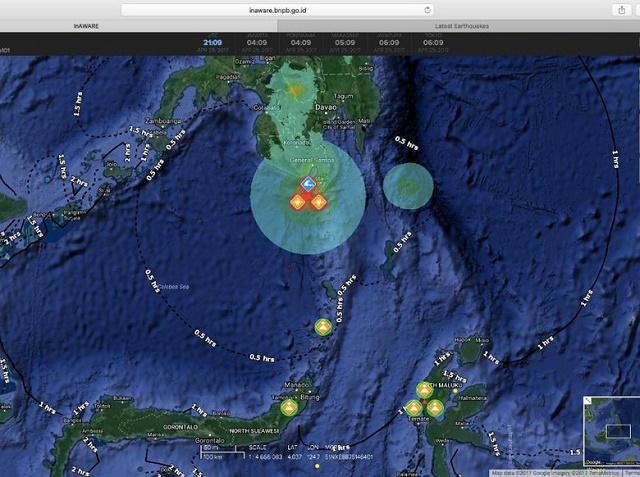Click the yellow dot near Halmahera
This screenshot has height=477, width=640.
(455, 390)
